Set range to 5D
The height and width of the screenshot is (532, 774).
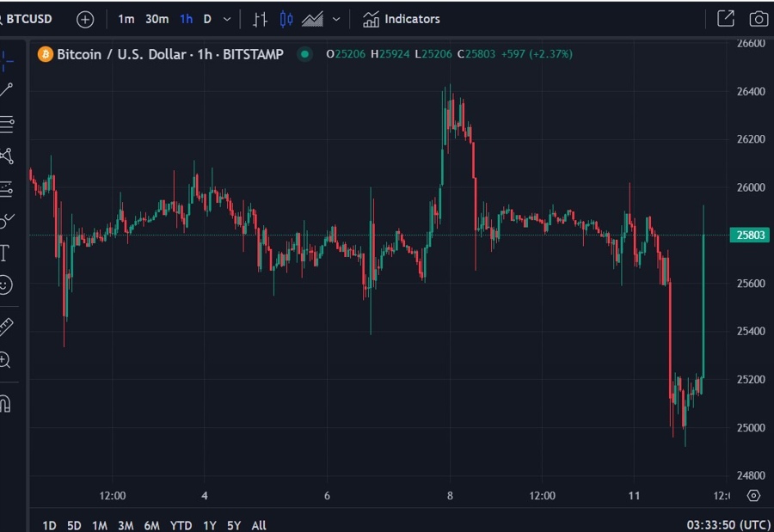[x=74, y=525]
